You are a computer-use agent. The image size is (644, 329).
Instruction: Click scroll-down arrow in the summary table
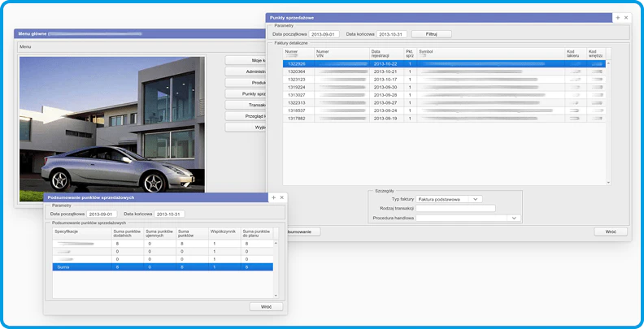pyautogui.click(x=276, y=295)
